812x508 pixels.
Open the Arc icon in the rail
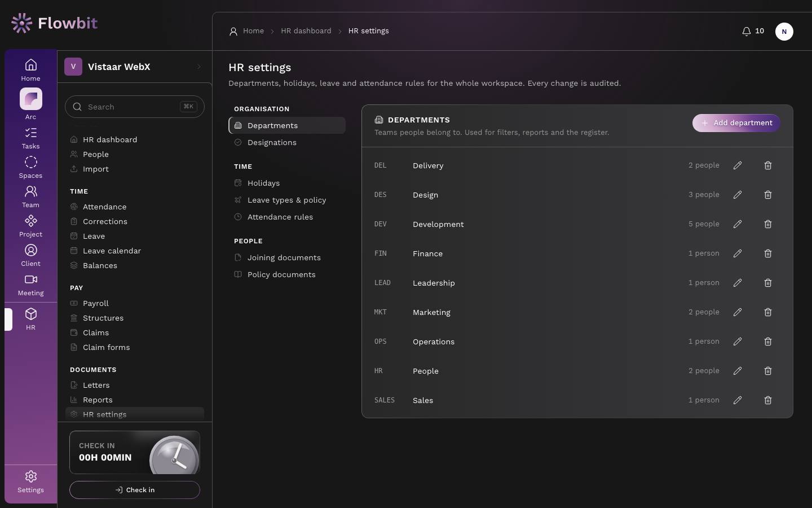(30, 99)
